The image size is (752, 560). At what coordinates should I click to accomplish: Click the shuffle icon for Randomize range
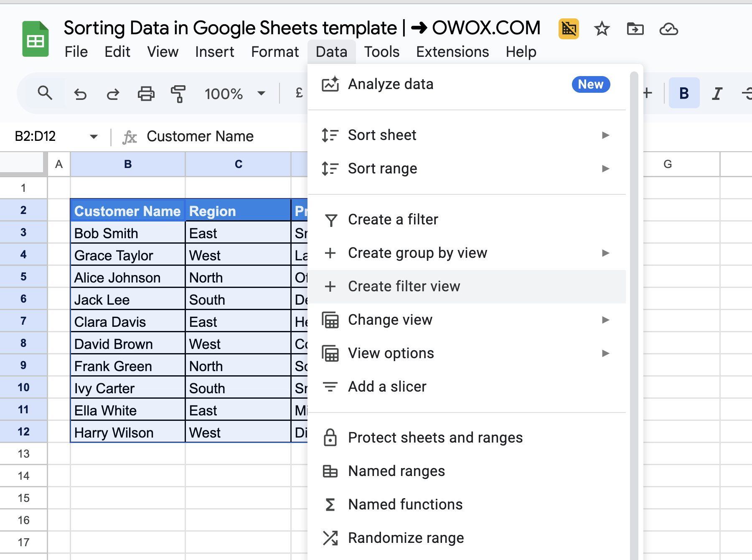(x=330, y=538)
